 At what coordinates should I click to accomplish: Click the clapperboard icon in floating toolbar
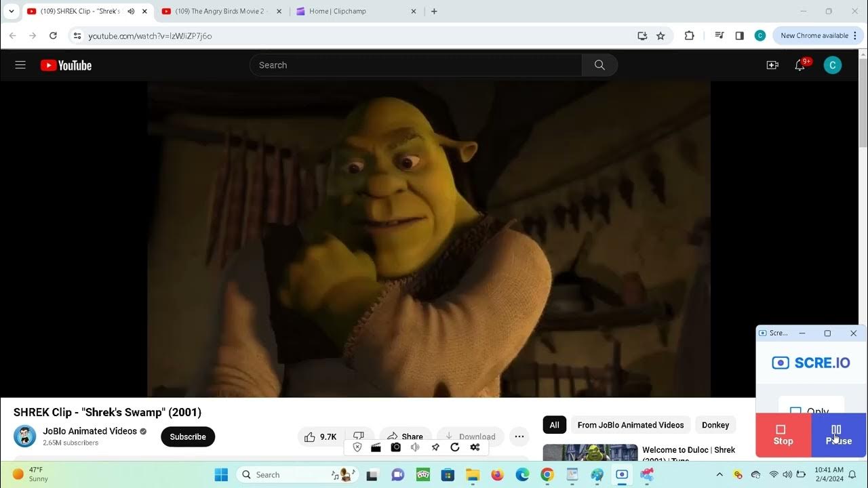pyautogui.click(x=376, y=447)
